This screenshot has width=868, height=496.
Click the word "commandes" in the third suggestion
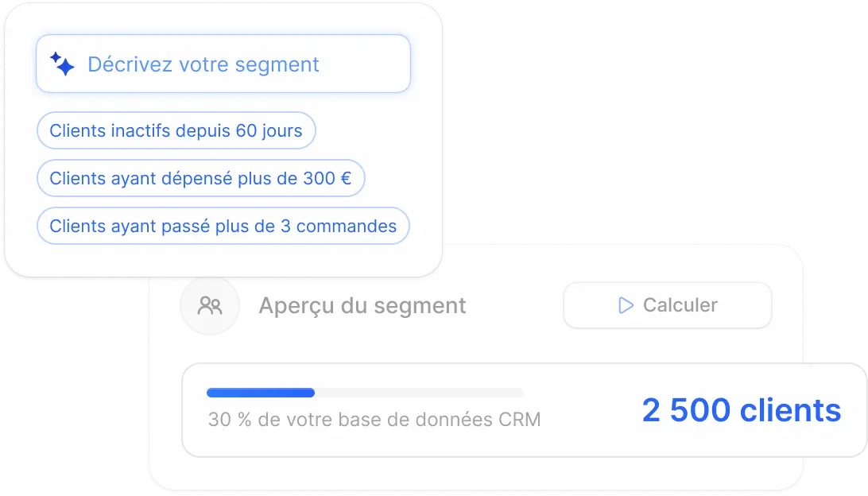point(347,226)
